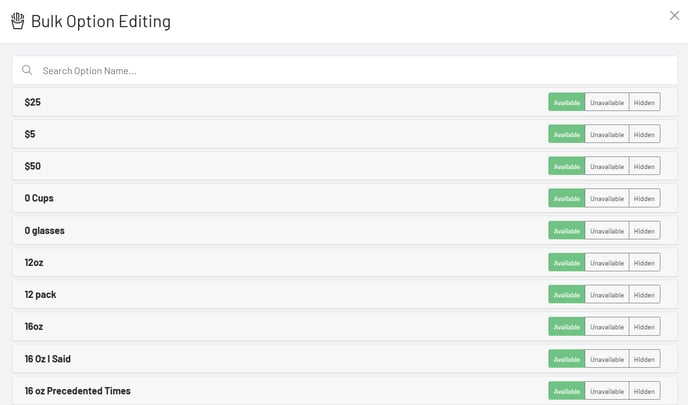Screen dimensions: 688x405
Task: Click the search magnifier icon
Action: (x=27, y=70)
